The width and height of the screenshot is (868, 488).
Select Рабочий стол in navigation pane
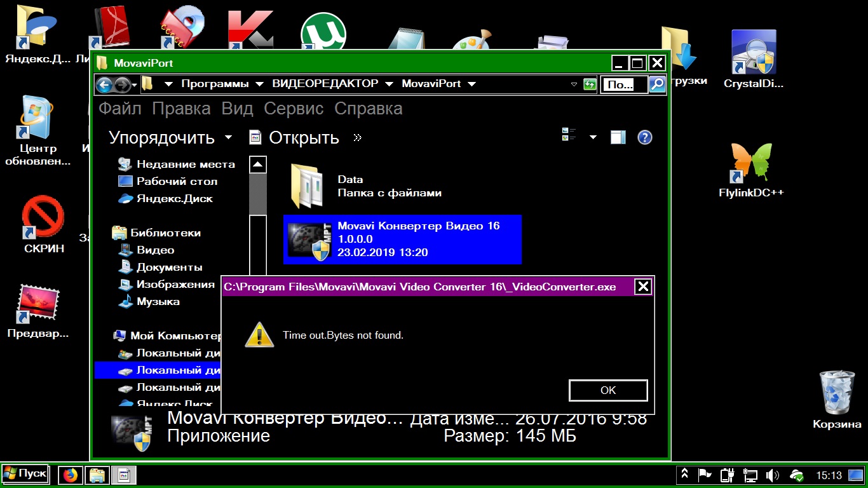pyautogui.click(x=168, y=181)
